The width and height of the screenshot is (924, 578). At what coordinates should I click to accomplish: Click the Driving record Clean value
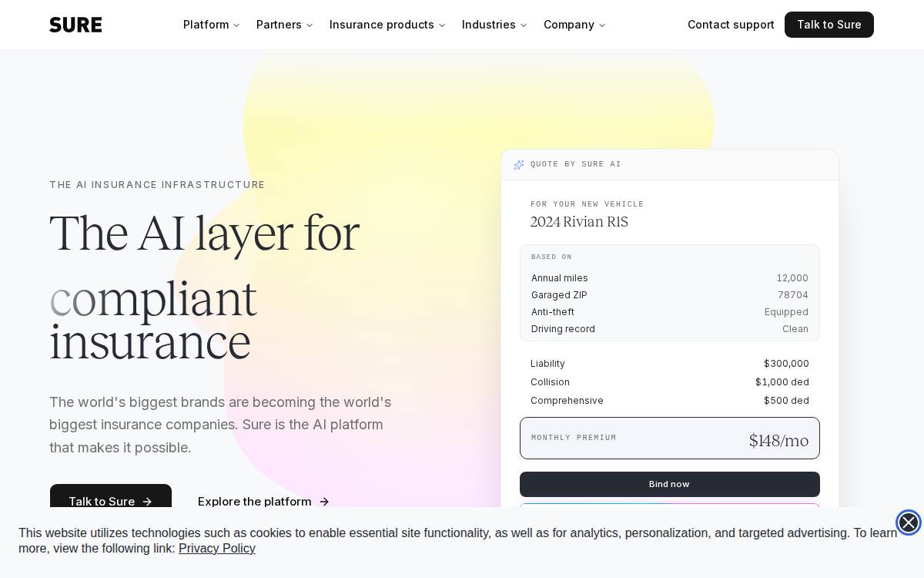tap(795, 329)
